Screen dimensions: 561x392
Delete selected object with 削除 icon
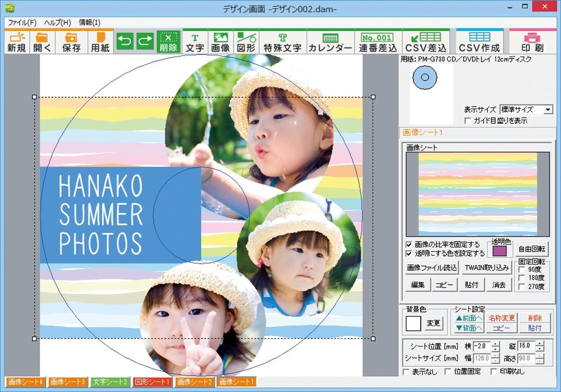(x=169, y=42)
